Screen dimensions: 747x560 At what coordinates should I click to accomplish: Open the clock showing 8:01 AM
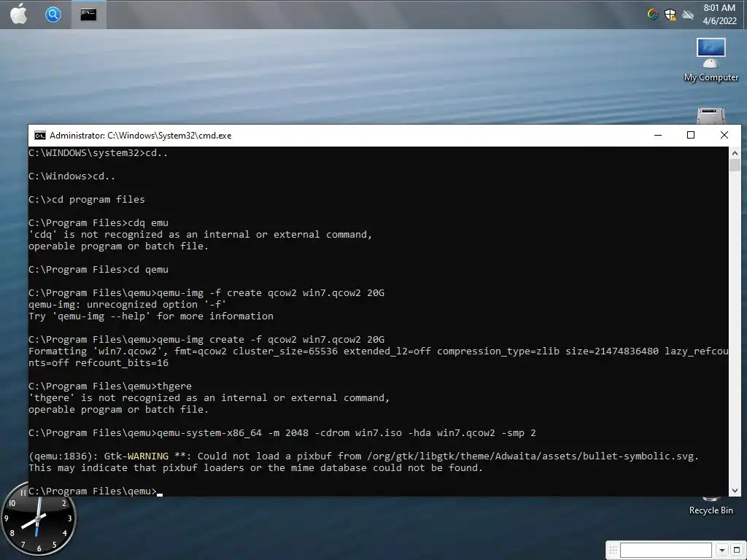pos(719,15)
